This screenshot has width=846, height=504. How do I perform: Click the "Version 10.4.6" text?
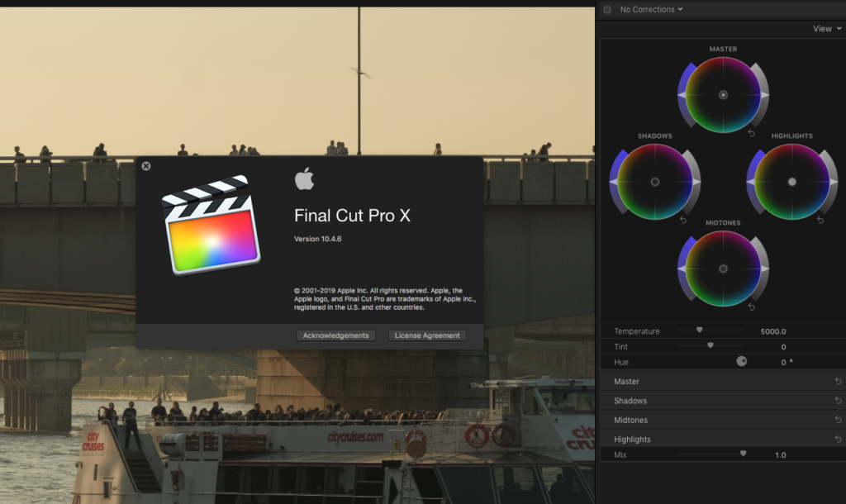coord(318,239)
